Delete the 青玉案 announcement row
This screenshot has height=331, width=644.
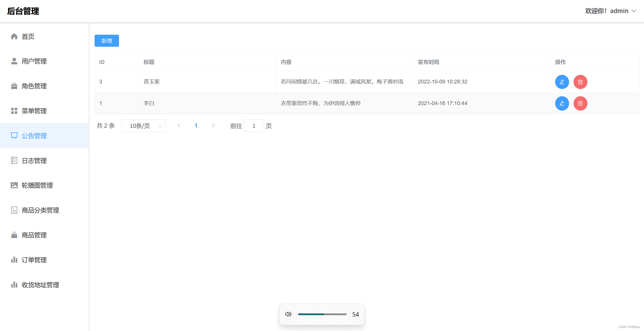coord(580,82)
